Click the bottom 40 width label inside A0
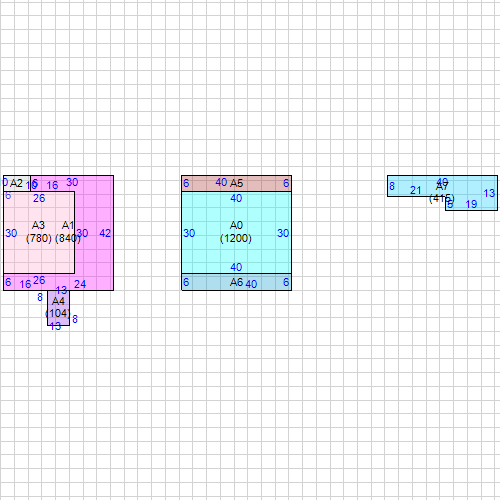This screenshot has width=500, height=500. point(236,267)
